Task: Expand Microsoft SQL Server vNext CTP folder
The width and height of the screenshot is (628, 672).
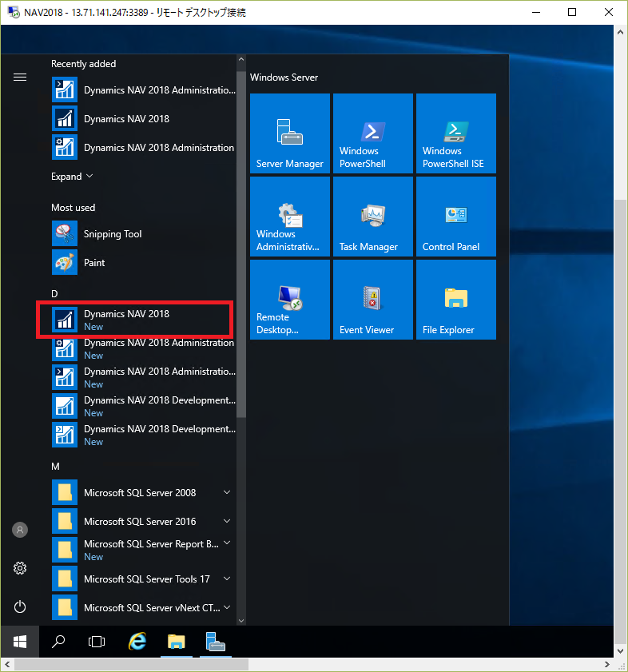Action: (144, 607)
